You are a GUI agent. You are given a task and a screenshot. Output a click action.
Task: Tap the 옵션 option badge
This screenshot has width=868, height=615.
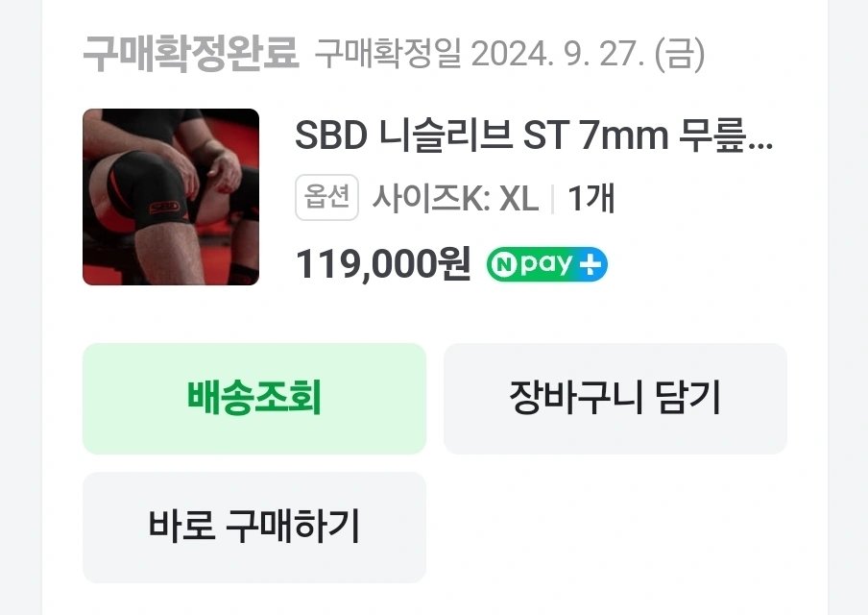coord(326,197)
